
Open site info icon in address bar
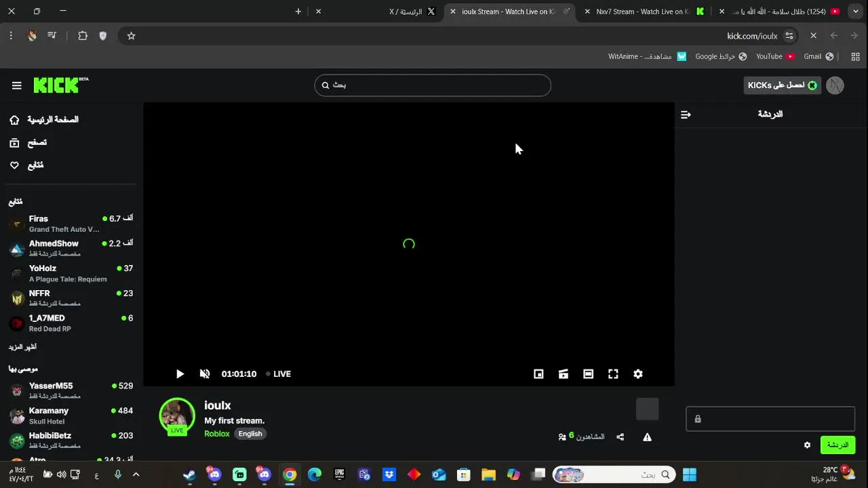789,36
